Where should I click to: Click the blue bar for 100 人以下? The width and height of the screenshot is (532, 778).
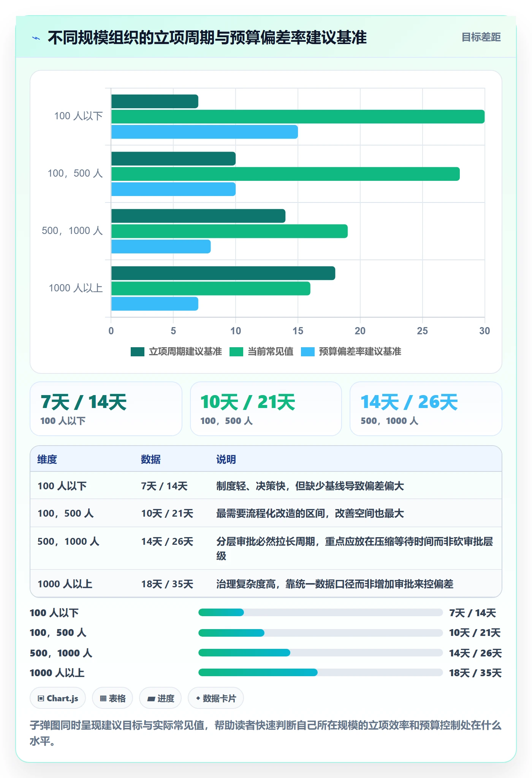coord(204,132)
